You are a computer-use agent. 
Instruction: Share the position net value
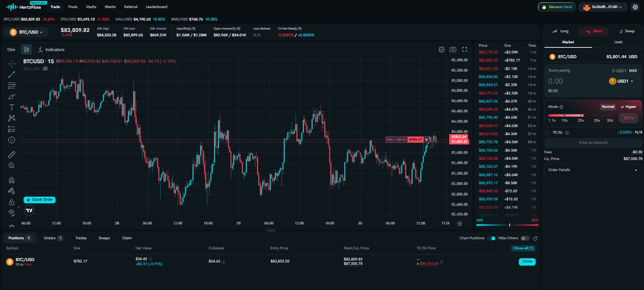tap(151, 259)
